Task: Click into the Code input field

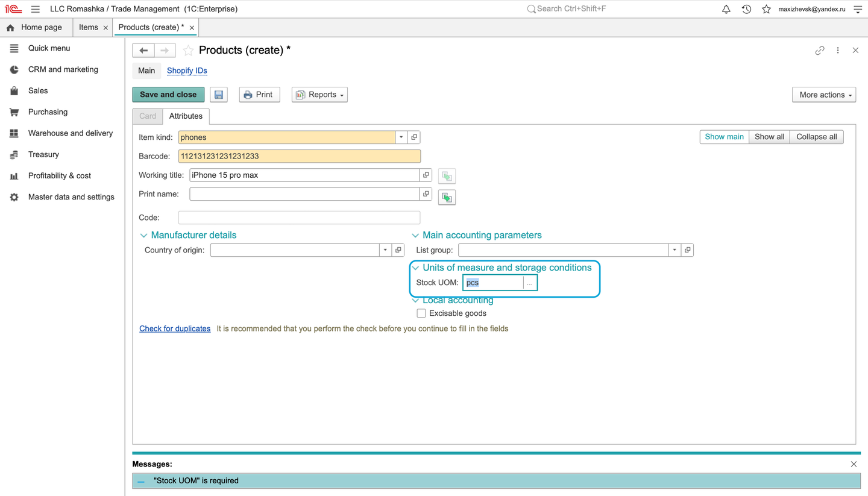Action: click(300, 218)
